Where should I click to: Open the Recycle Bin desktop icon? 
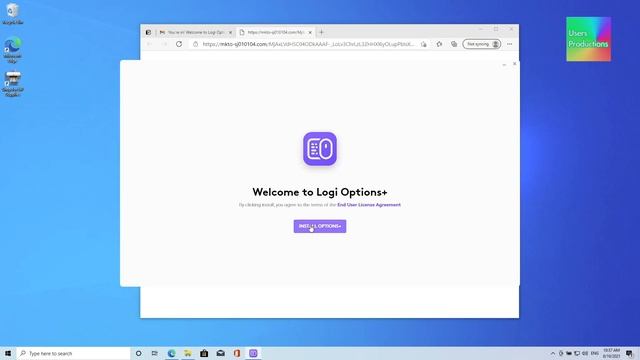coord(13,14)
